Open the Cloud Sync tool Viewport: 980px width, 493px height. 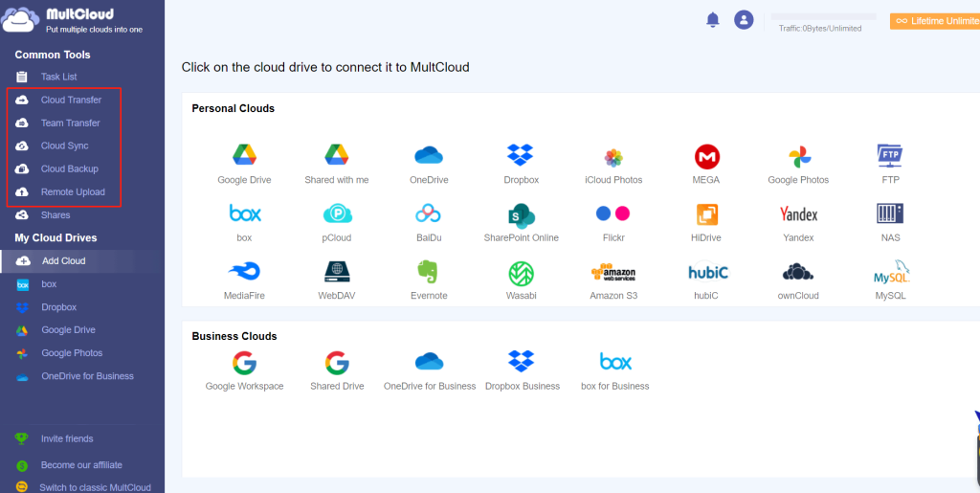point(64,146)
